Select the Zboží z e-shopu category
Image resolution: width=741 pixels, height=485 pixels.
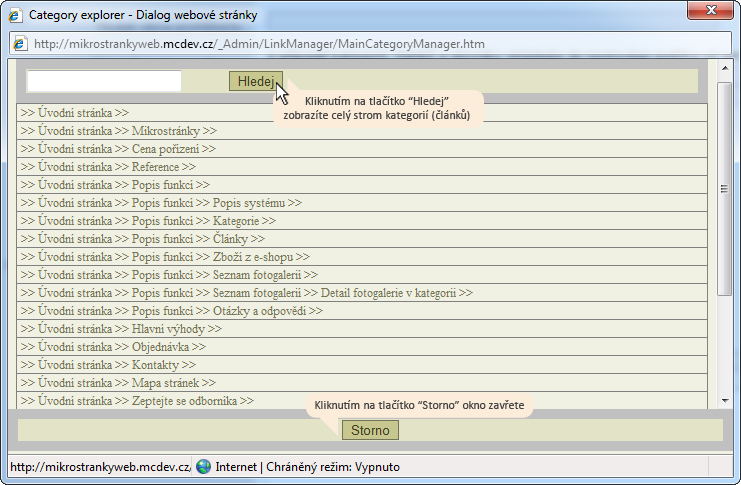[362, 257]
